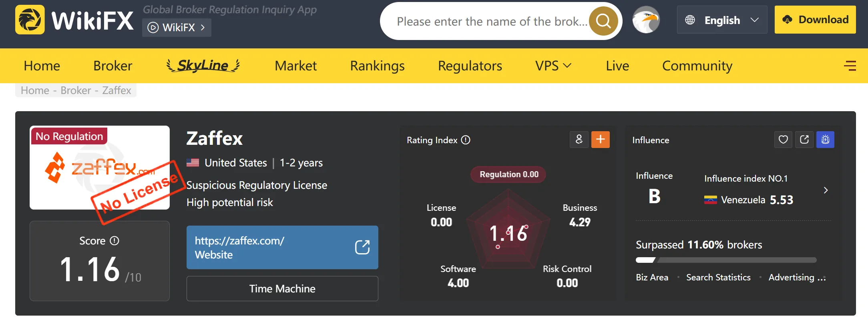Click the broker name search field

point(492,21)
